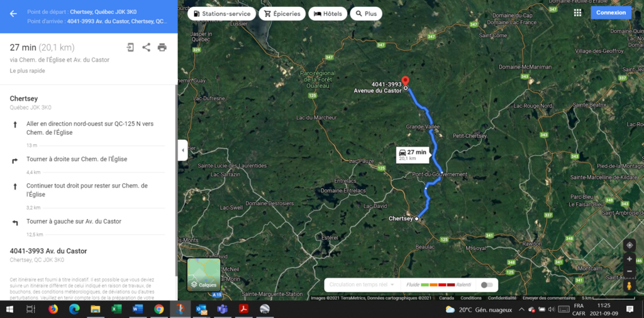
Task: Share the route with share icon
Action: click(146, 47)
